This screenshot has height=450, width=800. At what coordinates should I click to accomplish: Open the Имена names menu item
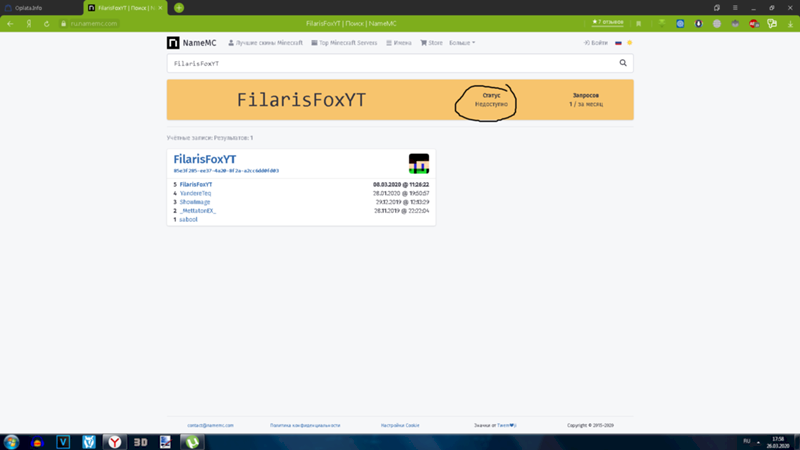point(398,43)
